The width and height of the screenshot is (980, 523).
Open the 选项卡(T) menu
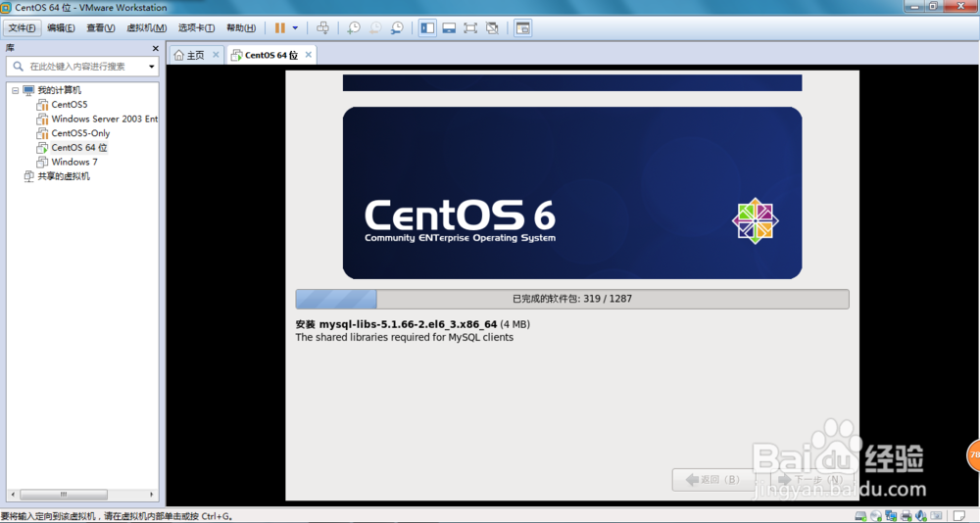[196, 28]
